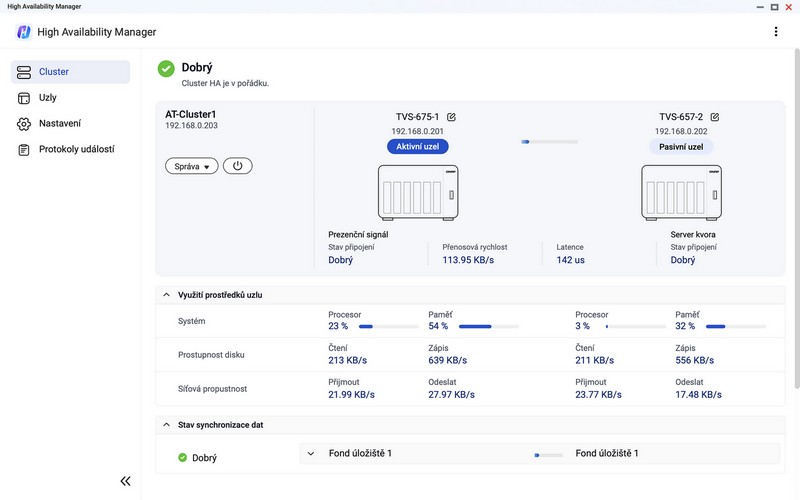Click the latency value 142 us
The width and height of the screenshot is (800, 500).
[x=570, y=260]
